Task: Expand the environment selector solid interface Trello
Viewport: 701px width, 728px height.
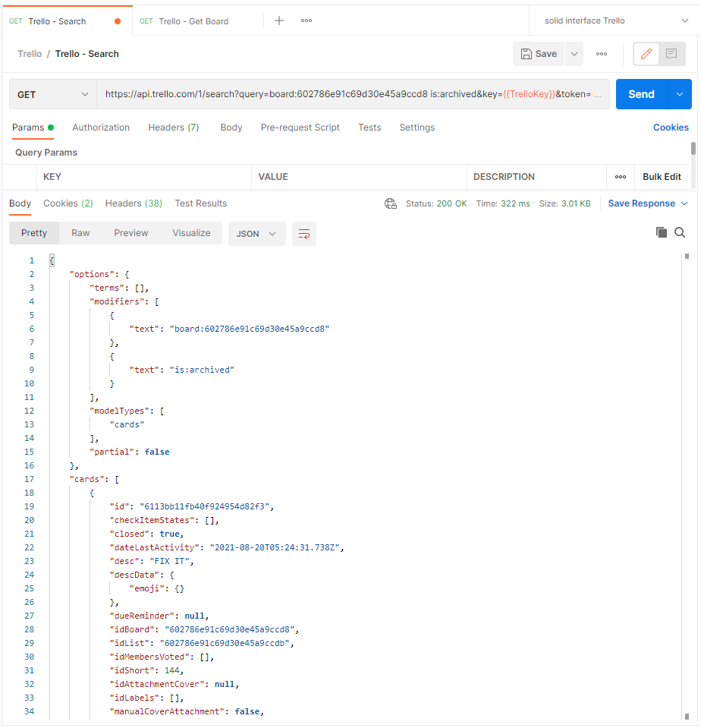Action: pos(615,20)
